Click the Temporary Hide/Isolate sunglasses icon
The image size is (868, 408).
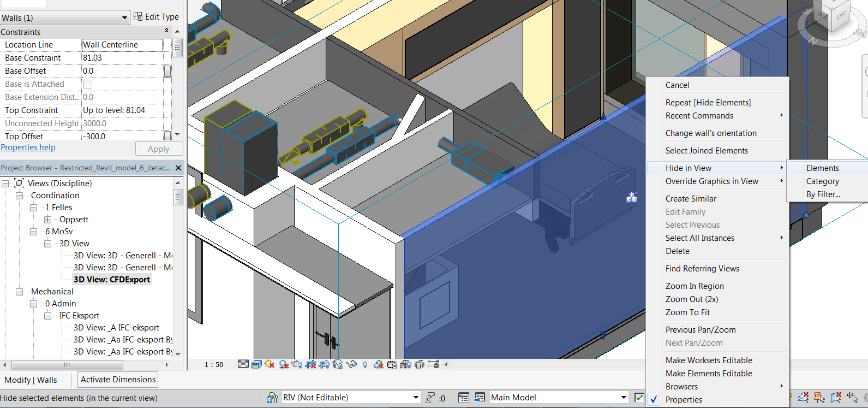click(x=351, y=364)
